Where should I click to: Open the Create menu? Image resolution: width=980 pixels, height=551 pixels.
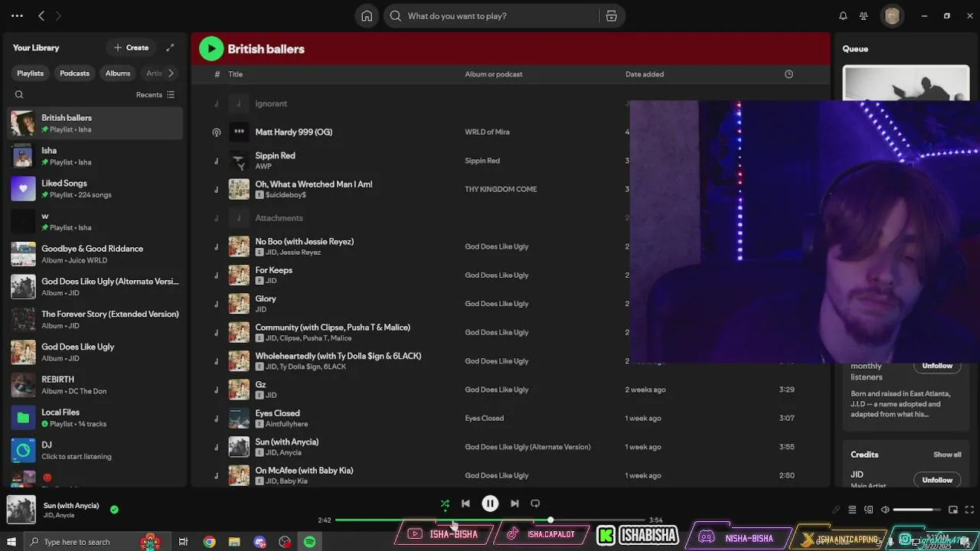coord(131,47)
